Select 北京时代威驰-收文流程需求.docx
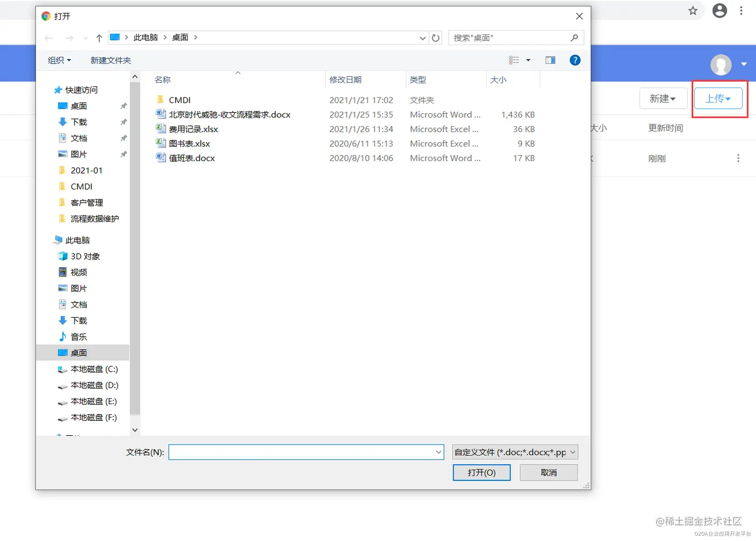This screenshot has height=541, width=756. tap(229, 114)
